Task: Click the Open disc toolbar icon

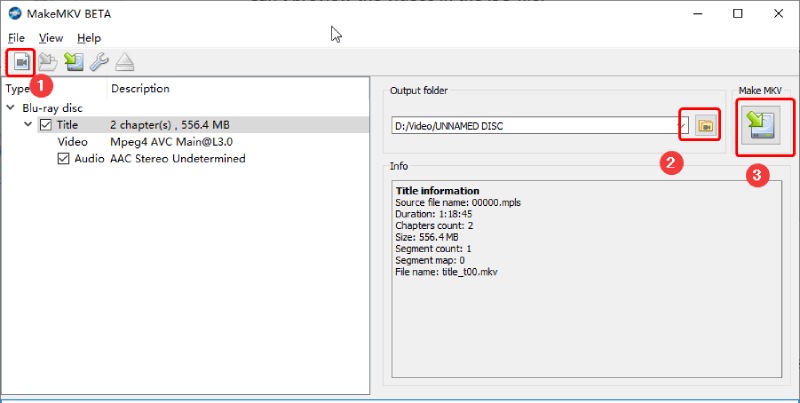Action: click(48, 62)
